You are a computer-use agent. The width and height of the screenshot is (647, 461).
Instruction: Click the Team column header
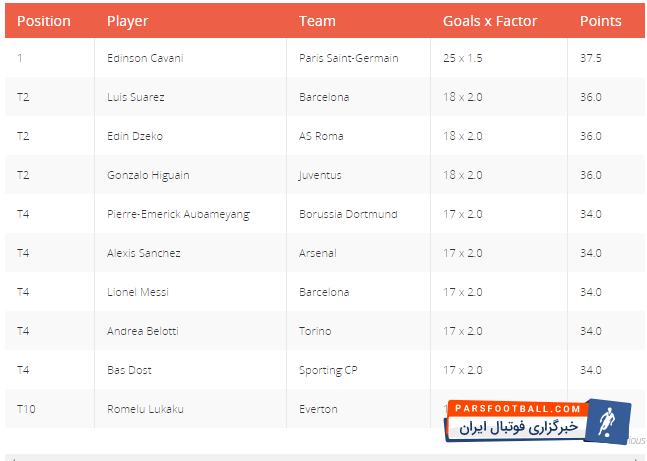pyautogui.click(x=317, y=21)
